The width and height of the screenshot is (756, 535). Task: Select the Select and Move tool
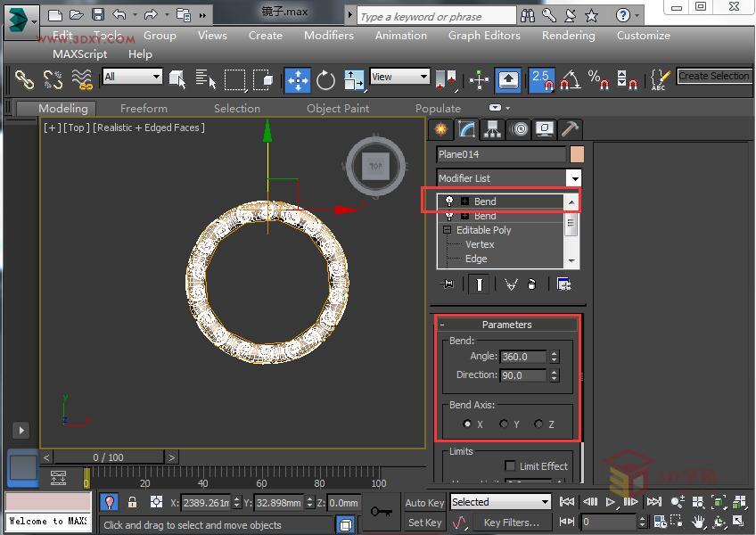pos(298,80)
